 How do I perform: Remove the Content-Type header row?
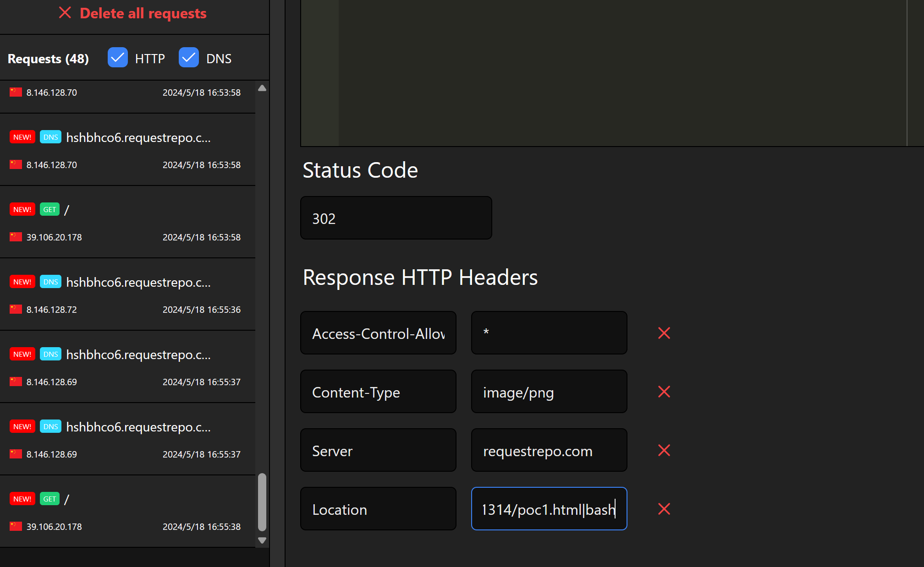click(664, 392)
